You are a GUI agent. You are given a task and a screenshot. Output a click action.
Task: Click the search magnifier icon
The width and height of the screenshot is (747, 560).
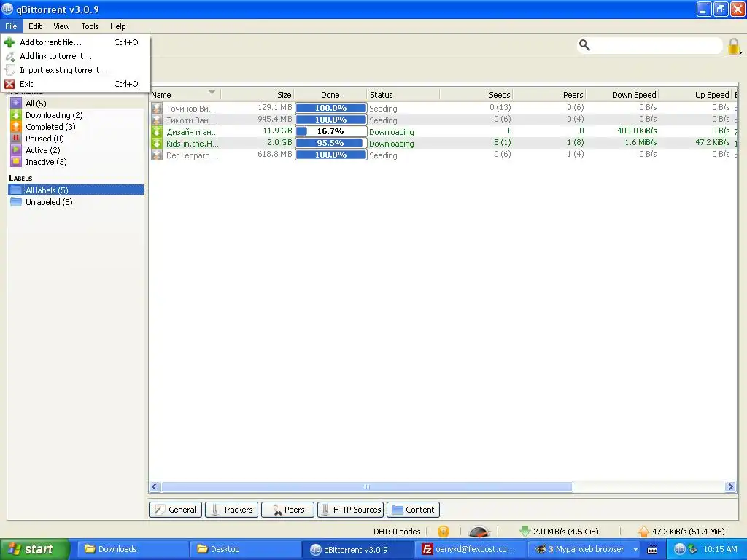click(584, 45)
